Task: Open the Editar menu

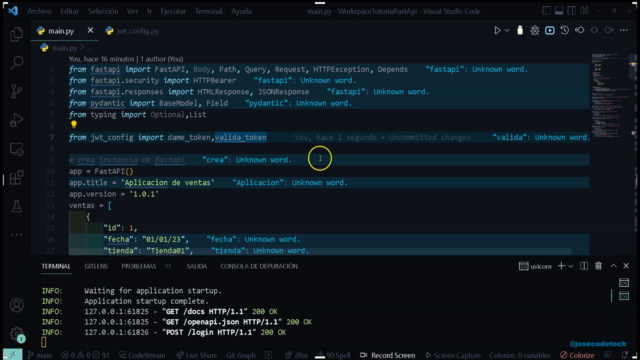Action: point(69,11)
